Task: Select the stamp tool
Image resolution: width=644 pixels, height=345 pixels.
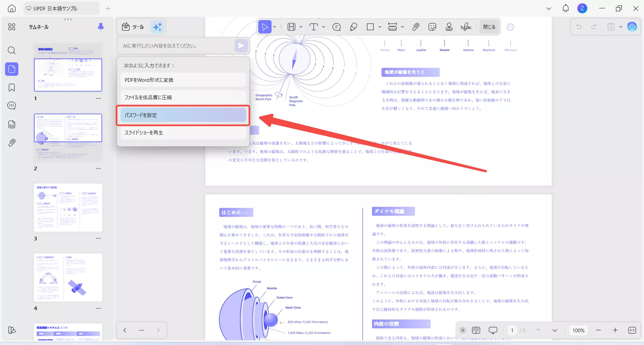Action: coord(449,27)
